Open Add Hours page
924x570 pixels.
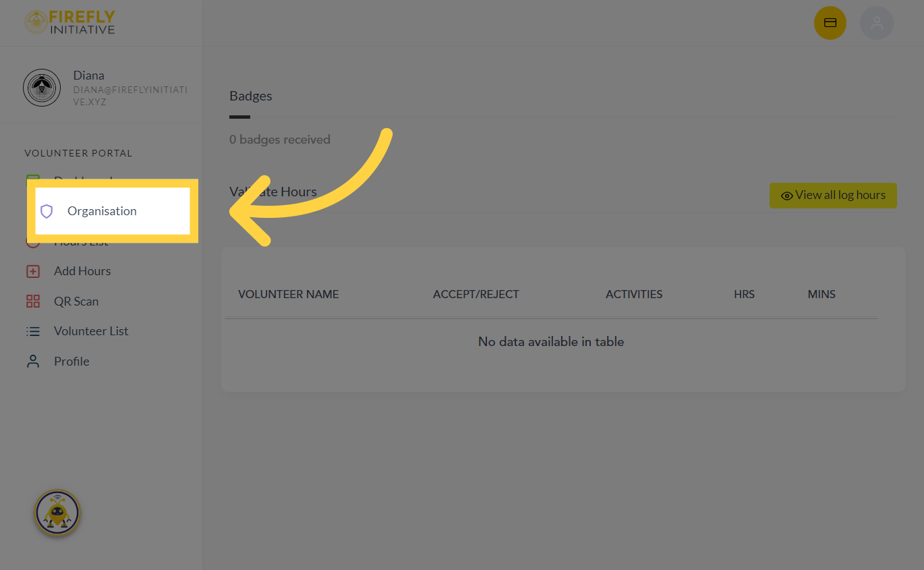click(82, 271)
